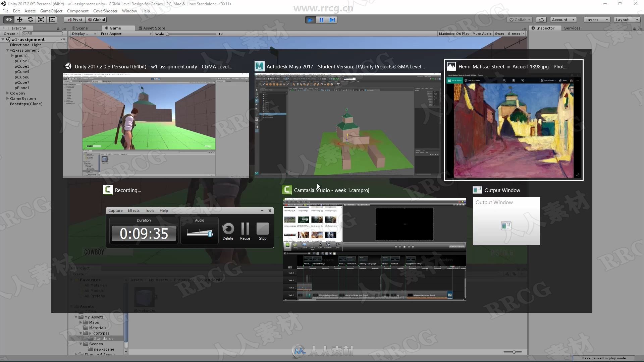Screen dimensions: 644x362
Task: Click the Photos app icon in switcher
Action: click(451, 66)
